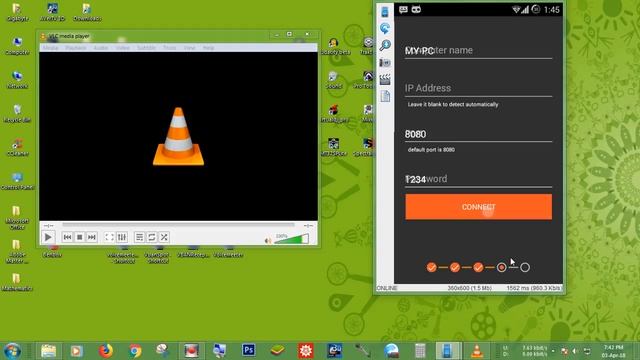Click the document file icon in mirror sidebar

tap(385, 96)
